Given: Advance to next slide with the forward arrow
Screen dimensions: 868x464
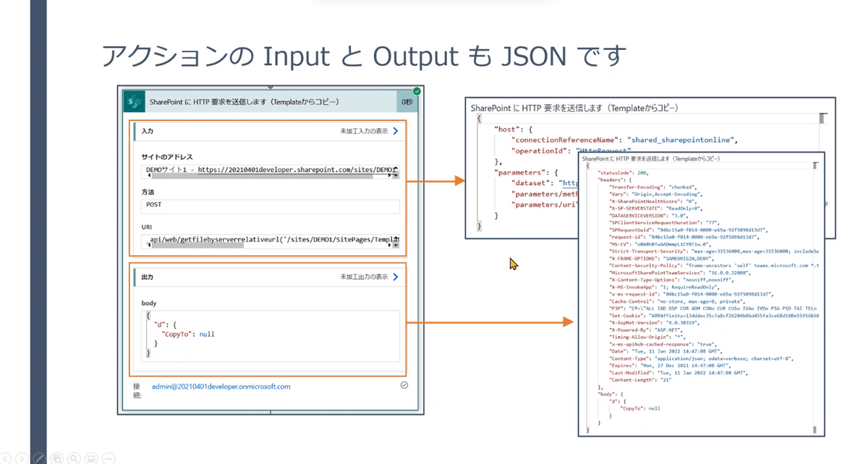Looking at the screenshot, I should pyautogui.click(x=23, y=458).
